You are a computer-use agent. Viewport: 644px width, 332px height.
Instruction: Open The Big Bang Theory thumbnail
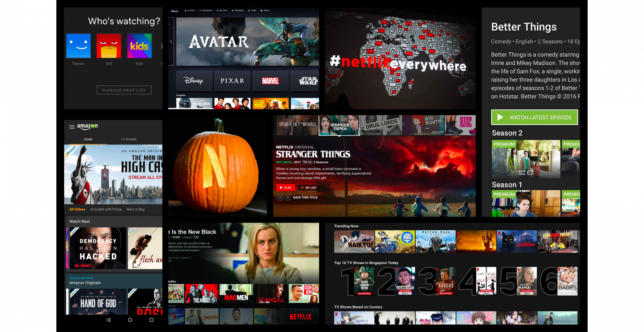click(558, 242)
